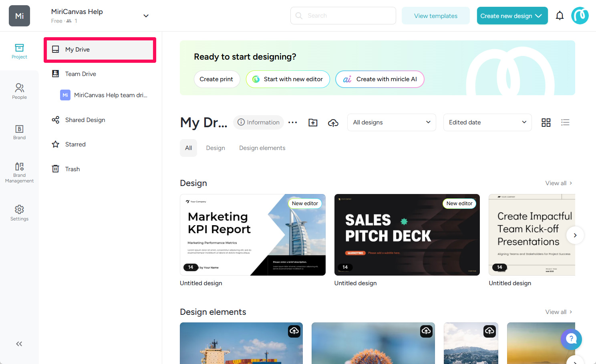Click the View templates button
Image resolution: width=596 pixels, height=364 pixels.
(x=435, y=16)
